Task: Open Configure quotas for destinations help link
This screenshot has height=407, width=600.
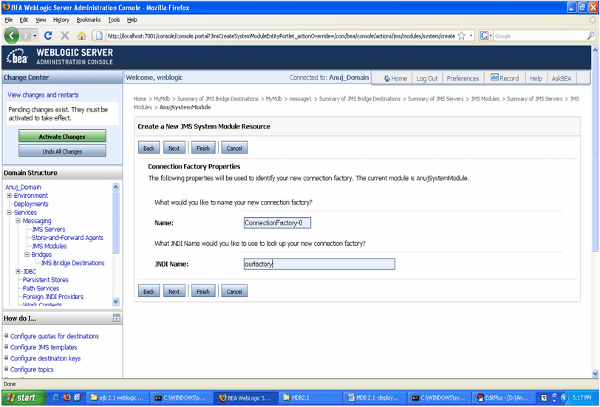Action: point(54,336)
